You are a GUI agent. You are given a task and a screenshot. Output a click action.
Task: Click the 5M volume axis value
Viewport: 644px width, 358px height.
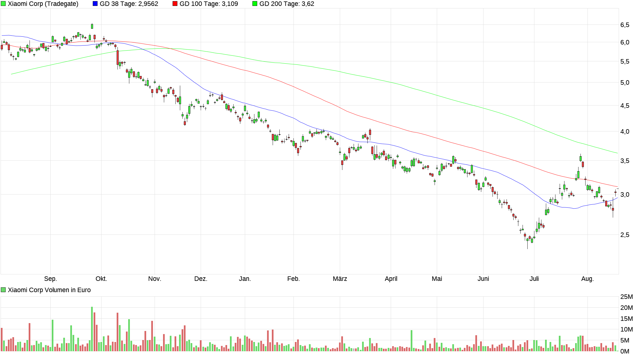tap(625, 340)
